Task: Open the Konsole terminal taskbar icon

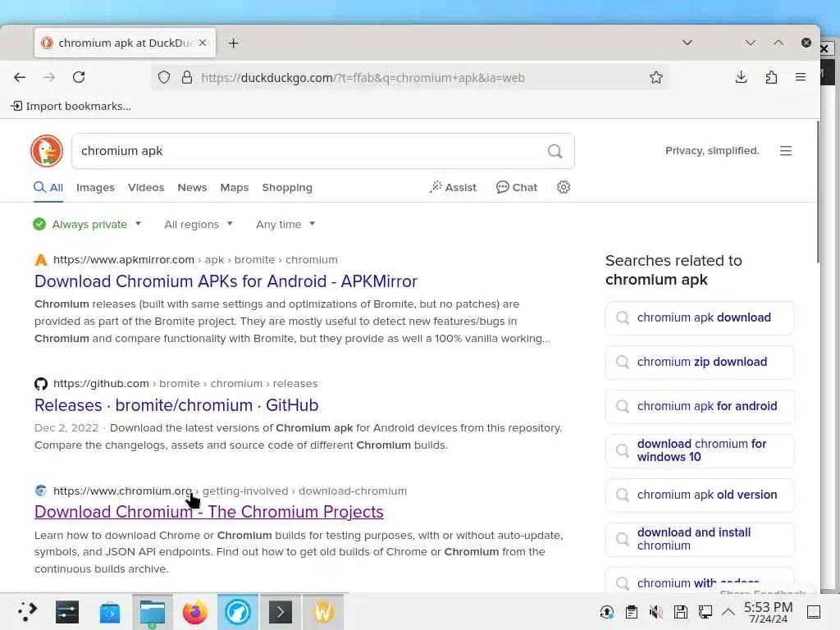Action: pos(281,612)
